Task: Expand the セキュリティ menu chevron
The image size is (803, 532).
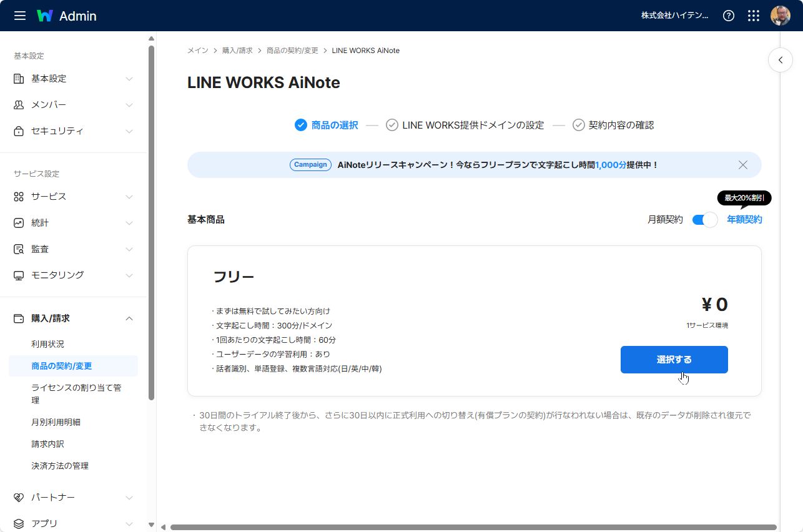Action: click(129, 131)
